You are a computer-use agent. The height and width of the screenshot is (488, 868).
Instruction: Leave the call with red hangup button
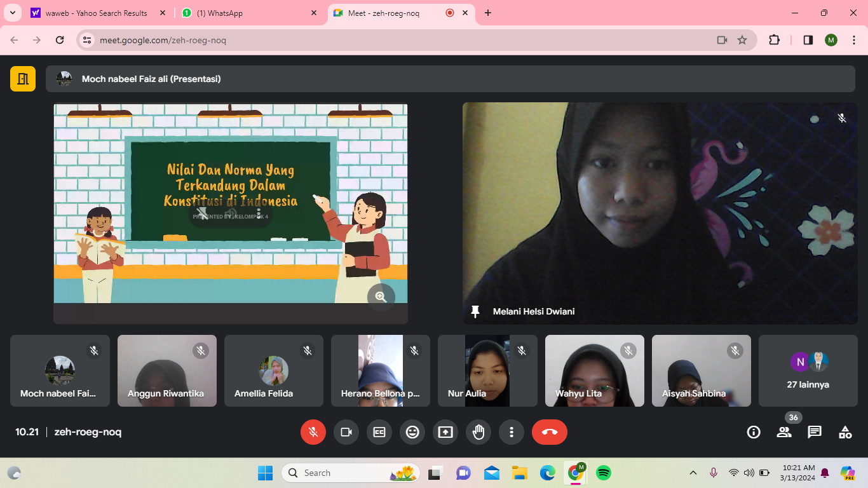pos(550,432)
